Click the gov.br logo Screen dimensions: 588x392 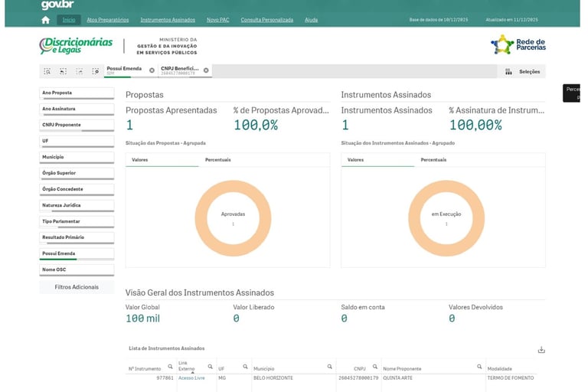click(x=57, y=5)
